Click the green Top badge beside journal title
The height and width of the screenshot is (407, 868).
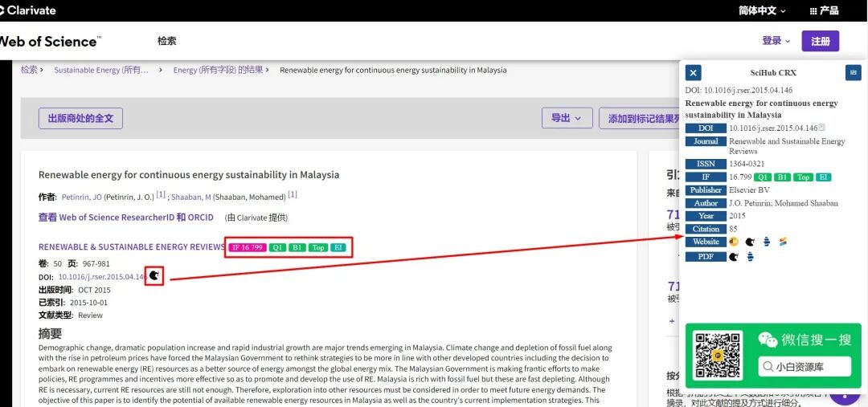click(x=318, y=247)
